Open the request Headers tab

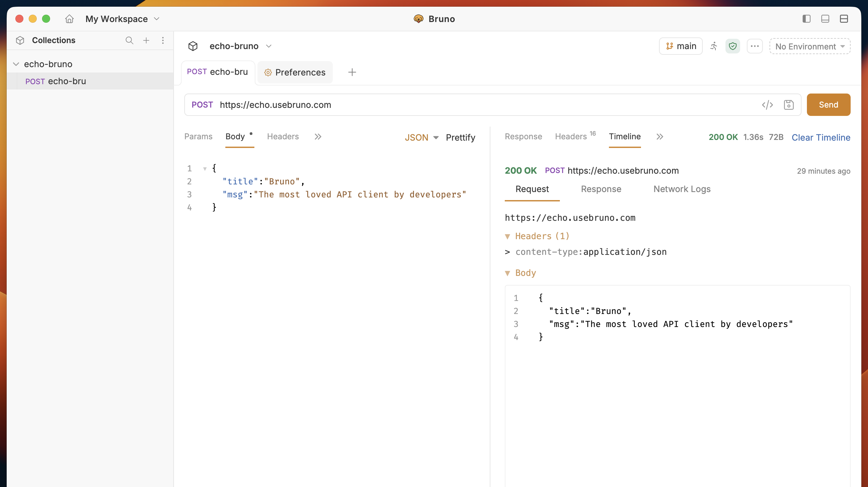(x=283, y=137)
